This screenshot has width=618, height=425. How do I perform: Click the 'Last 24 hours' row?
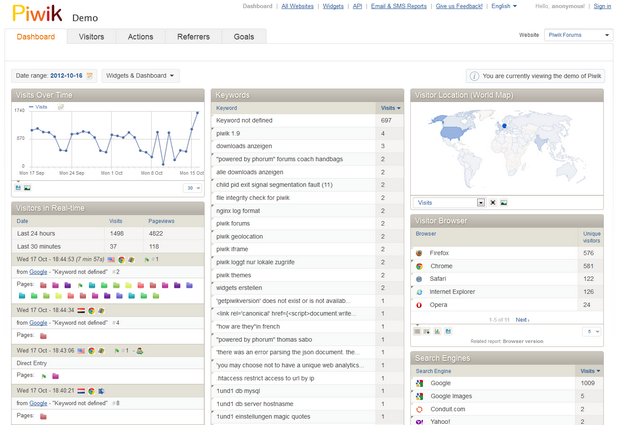click(x=108, y=233)
